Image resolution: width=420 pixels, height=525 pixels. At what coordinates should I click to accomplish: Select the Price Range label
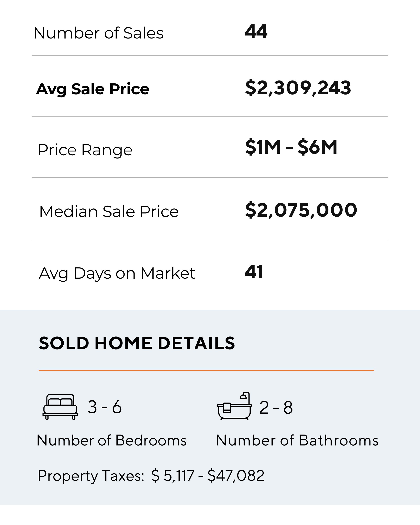[x=85, y=150]
